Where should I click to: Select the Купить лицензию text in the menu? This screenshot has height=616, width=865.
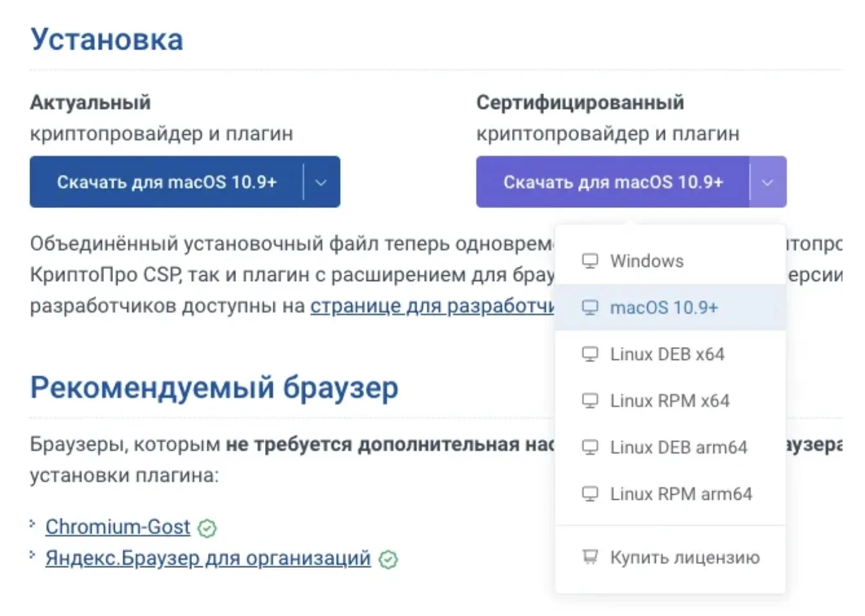pos(685,558)
